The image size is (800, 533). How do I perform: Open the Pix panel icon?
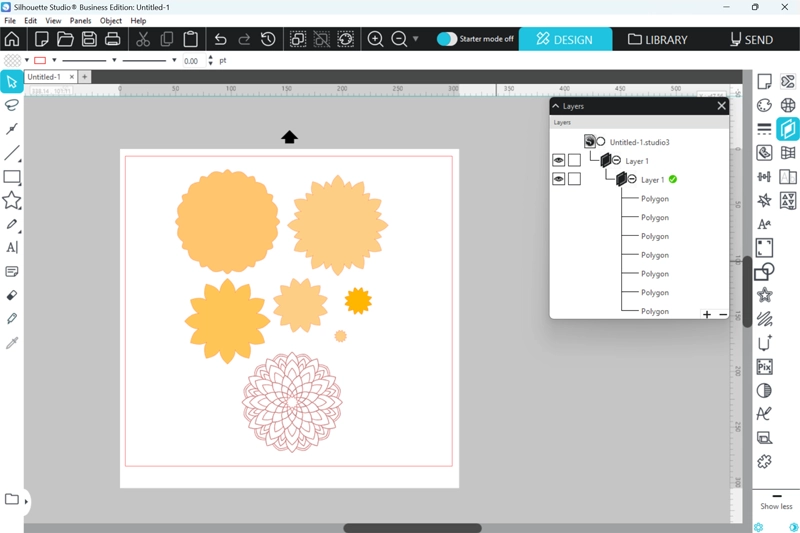pos(765,367)
